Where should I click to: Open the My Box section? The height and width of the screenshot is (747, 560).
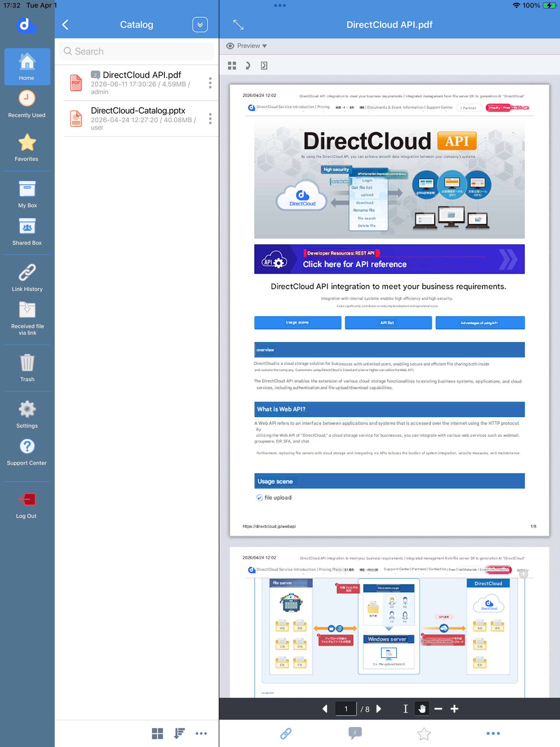click(27, 194)
